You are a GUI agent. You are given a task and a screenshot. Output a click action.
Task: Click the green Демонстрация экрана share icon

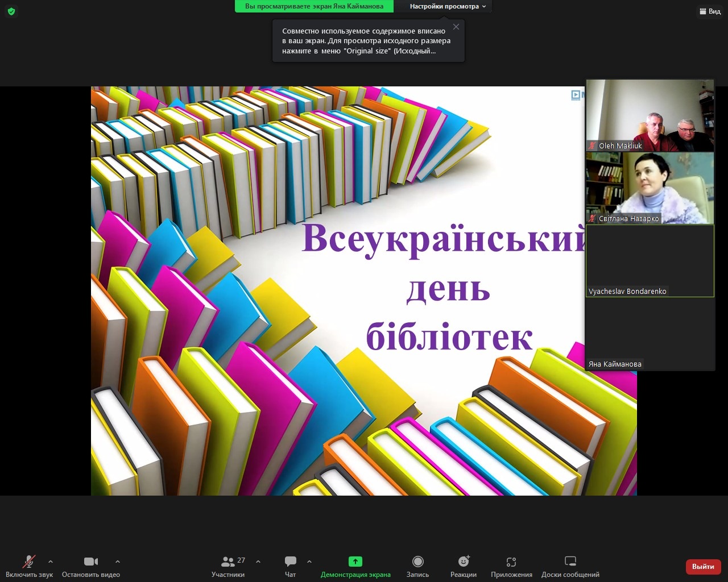click(x=355, y=562)
